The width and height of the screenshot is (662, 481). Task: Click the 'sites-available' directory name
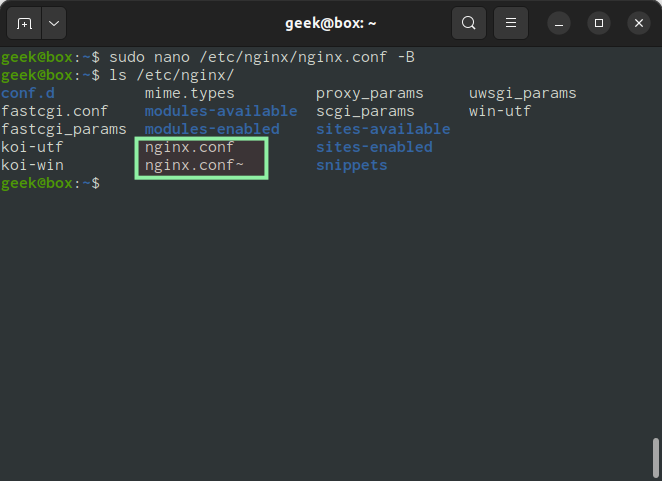coord(383,129)
